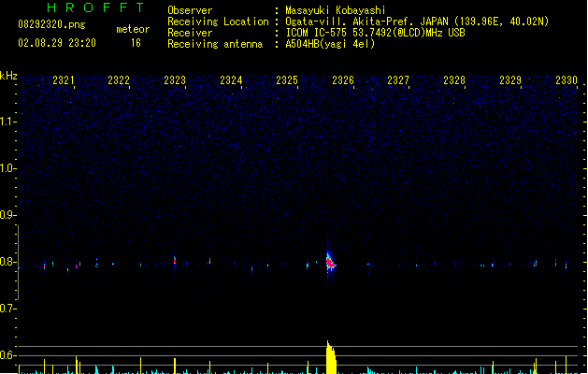588x374 pixels.
Task: Click the 2321 time marker
Action: 64,81
